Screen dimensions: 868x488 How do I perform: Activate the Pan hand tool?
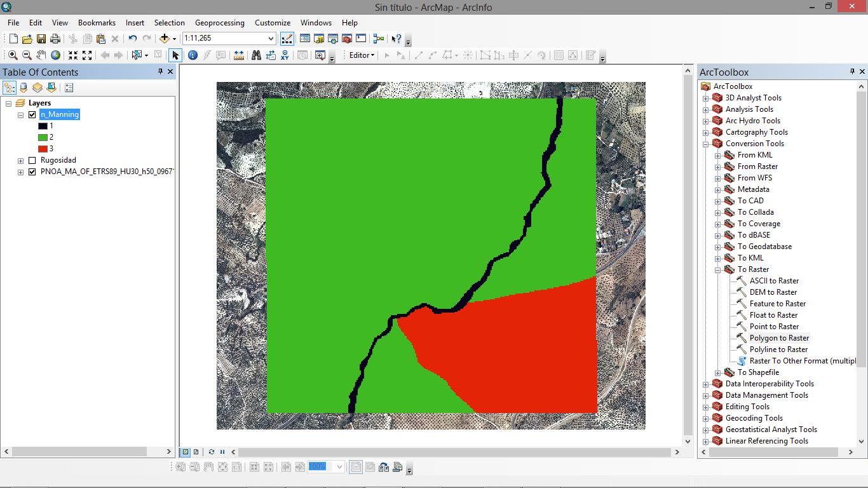pos(41,55)
